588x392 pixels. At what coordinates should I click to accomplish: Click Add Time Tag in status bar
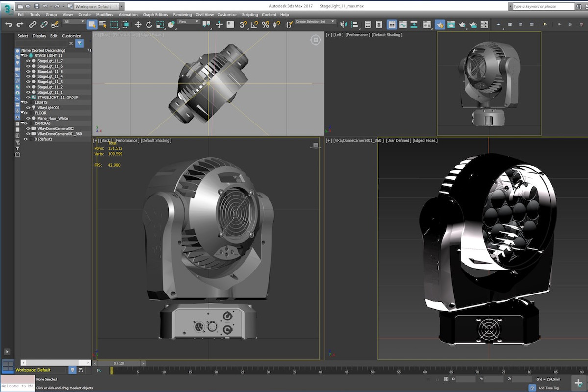[548, 388]
